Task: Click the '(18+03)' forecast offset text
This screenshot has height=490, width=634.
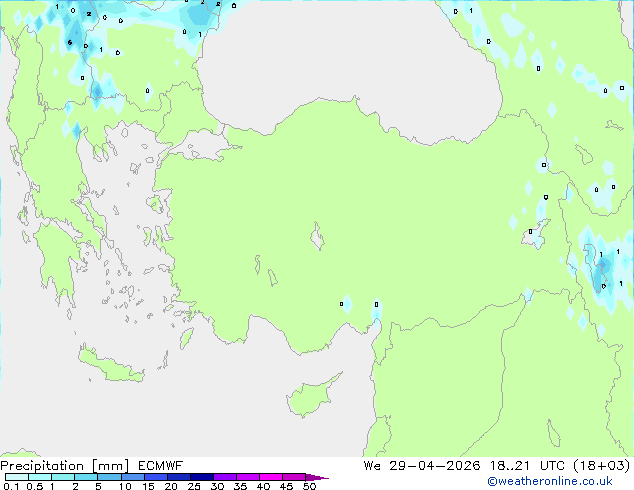Action: [x=602, y=466]
